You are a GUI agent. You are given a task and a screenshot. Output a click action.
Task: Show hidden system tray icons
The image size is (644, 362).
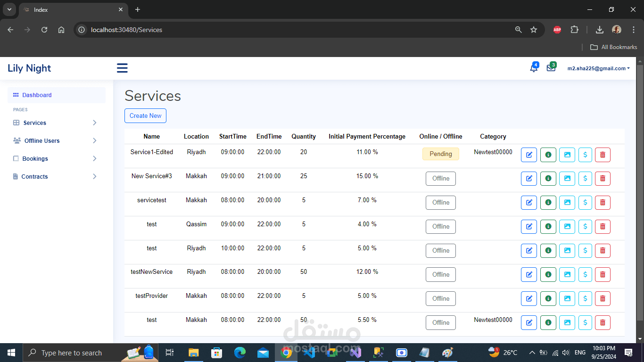532,353
